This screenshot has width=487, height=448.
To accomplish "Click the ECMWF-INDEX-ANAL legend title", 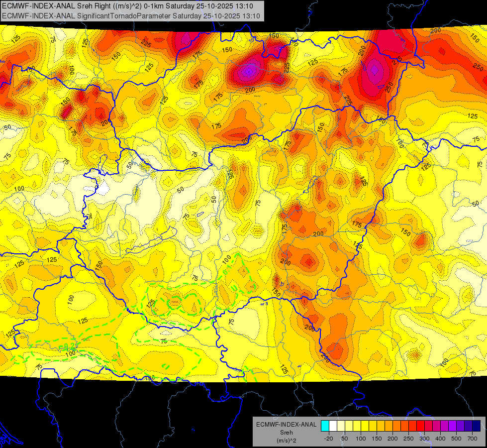I will [287, 425].
